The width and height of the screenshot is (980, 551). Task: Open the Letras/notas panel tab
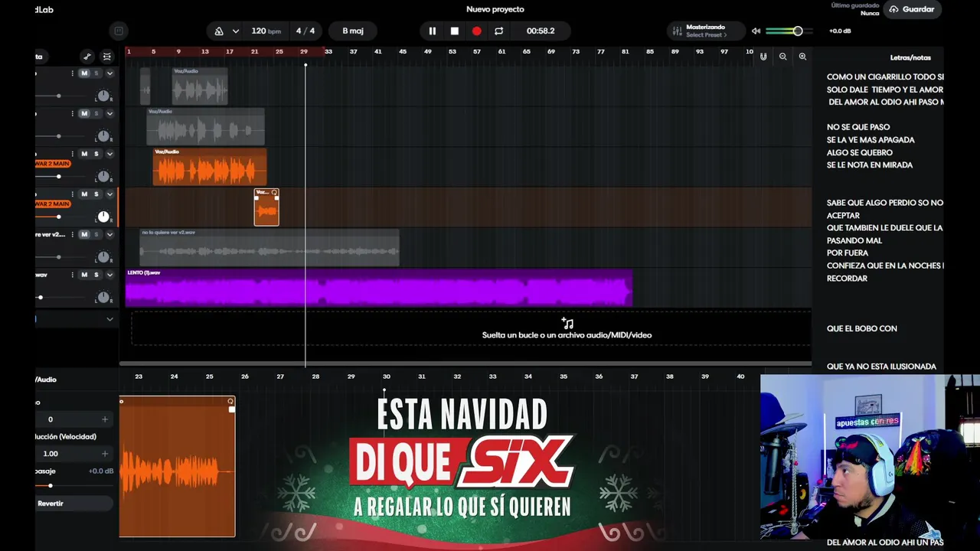[910, 57]
